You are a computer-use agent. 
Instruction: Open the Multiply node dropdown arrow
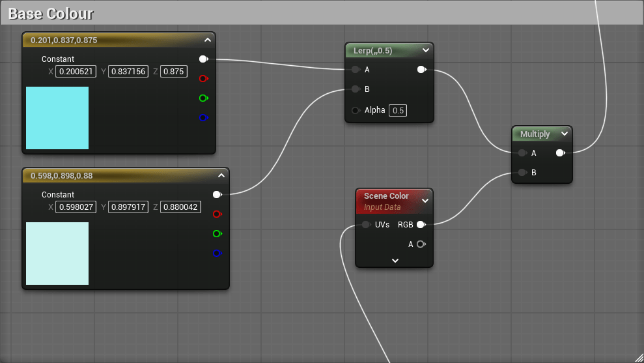click(565, 134)
